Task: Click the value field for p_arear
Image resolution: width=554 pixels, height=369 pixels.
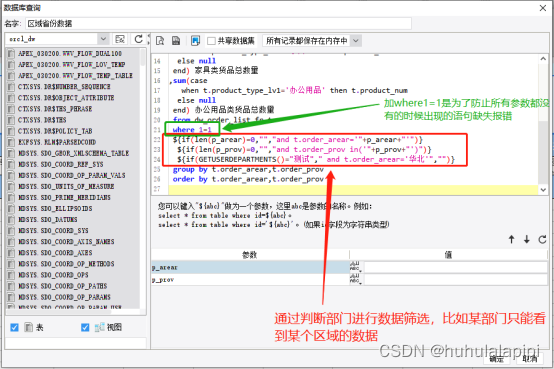Action: 455,267
